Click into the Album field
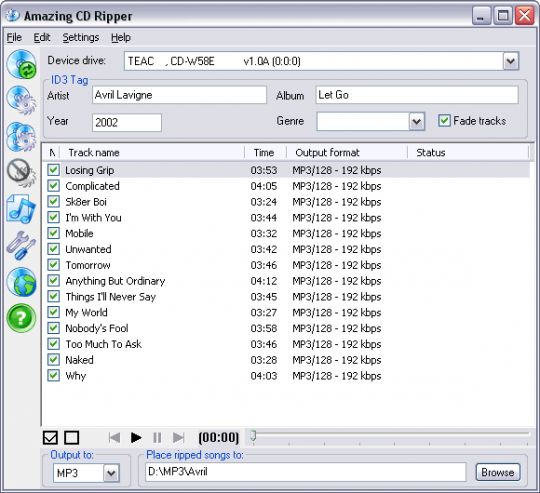Viewport: 540px width, 493px height. (417, 95)
